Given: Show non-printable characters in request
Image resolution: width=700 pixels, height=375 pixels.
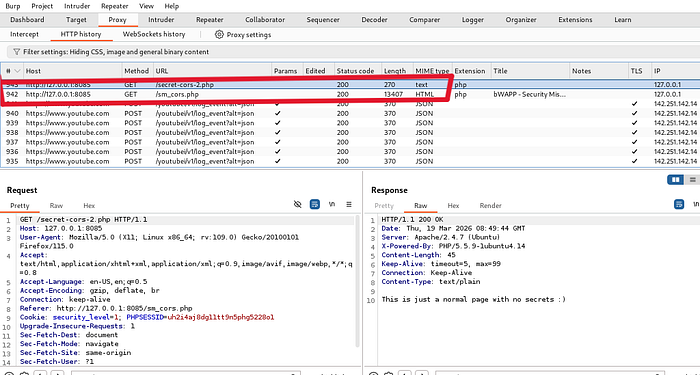Looking at the screenshot, I should pyautogui.click(x=332, y=204).
